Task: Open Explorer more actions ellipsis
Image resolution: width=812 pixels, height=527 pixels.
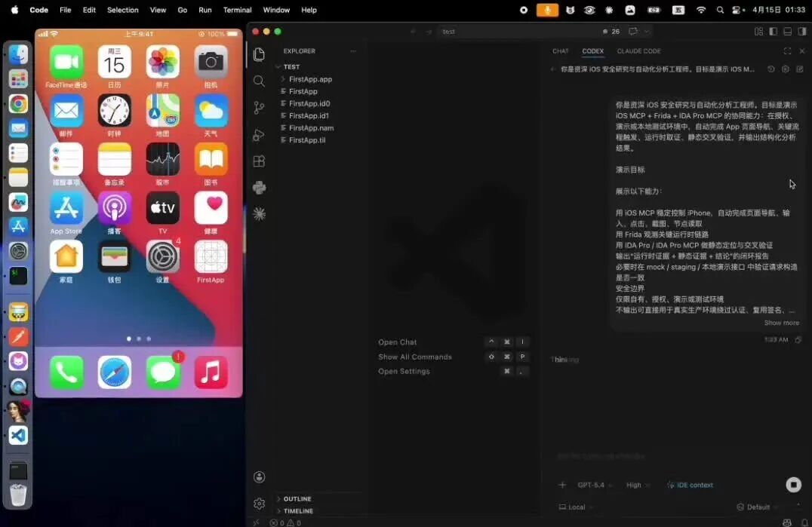Action: (353, 51)
